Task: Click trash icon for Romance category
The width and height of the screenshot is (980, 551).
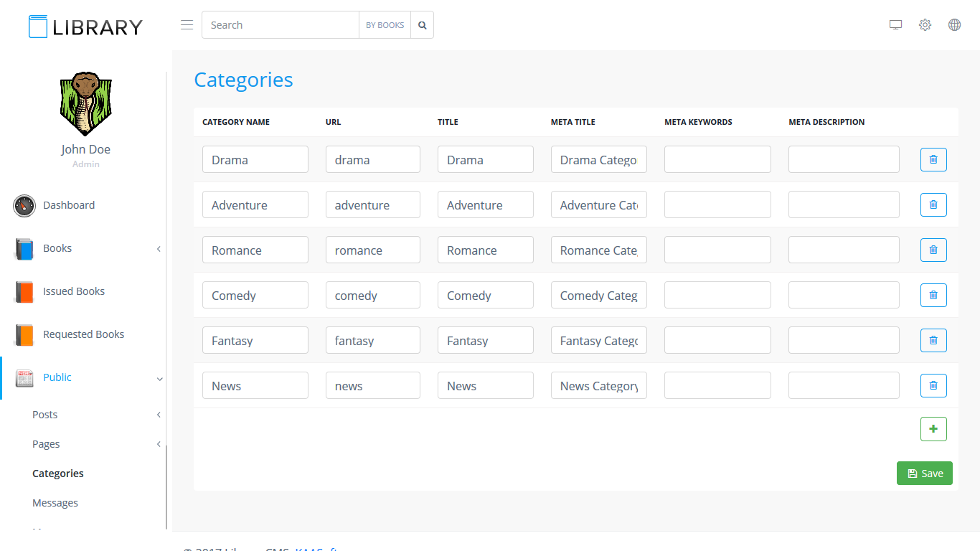Action: 933,250
